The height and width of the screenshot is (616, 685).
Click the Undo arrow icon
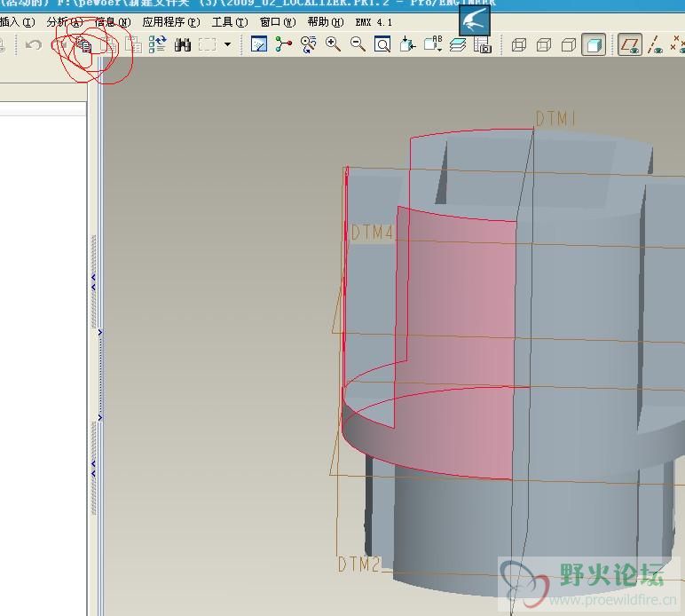click(34, 44)
